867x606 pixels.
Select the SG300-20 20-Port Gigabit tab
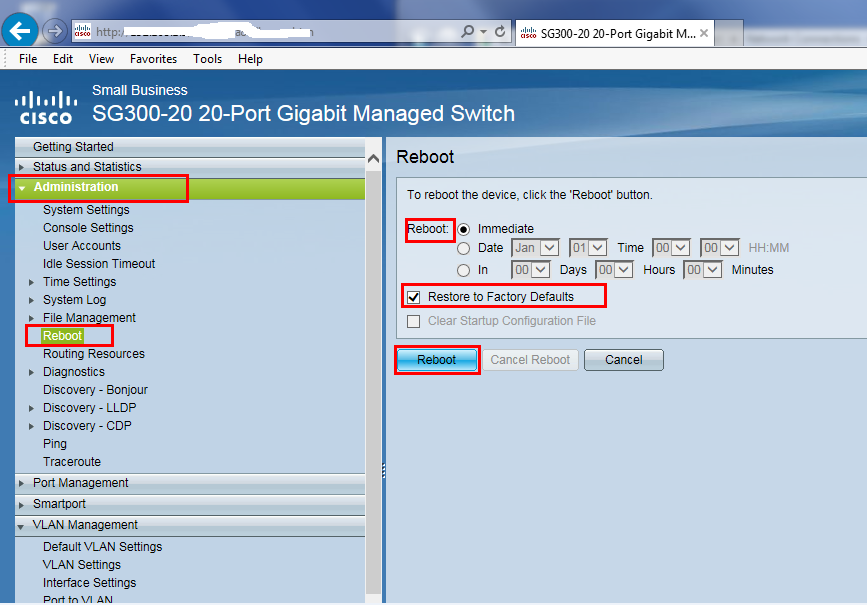click(614, 33)
